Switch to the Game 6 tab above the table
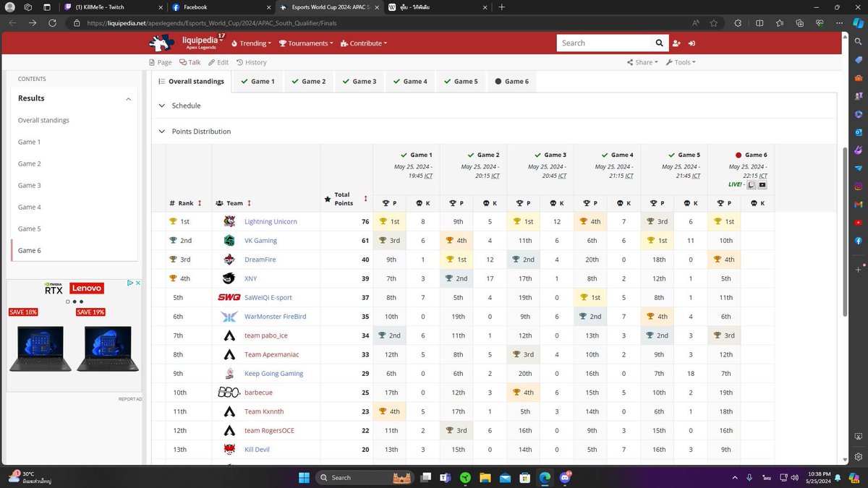Image resolution: width=868 pixels, height=488 pixels. coord(511,82)
